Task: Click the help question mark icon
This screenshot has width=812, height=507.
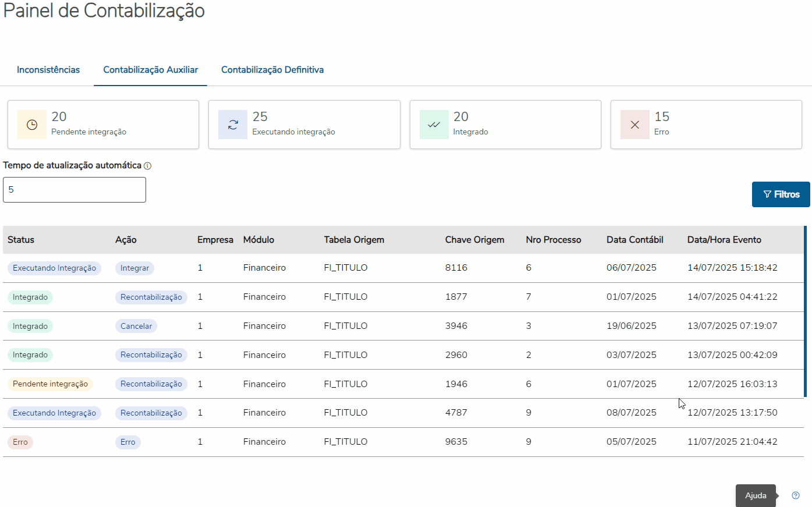Action: click(796, 495)
